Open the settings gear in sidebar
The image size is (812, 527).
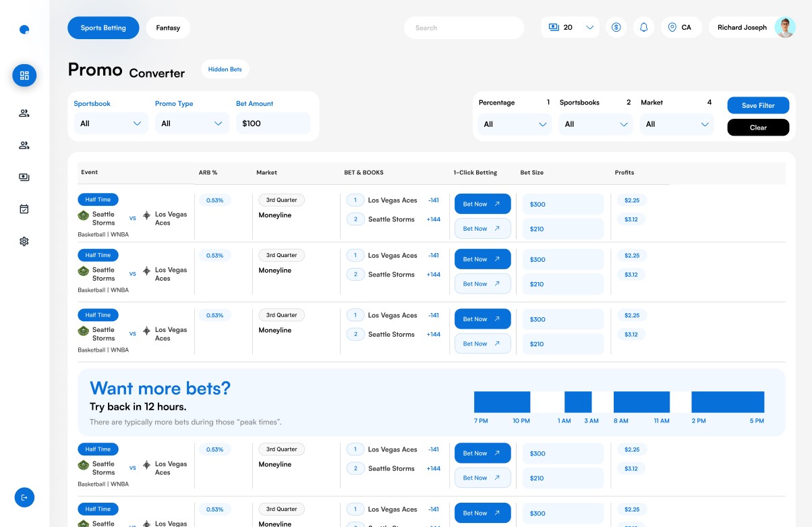pos(24,242)
